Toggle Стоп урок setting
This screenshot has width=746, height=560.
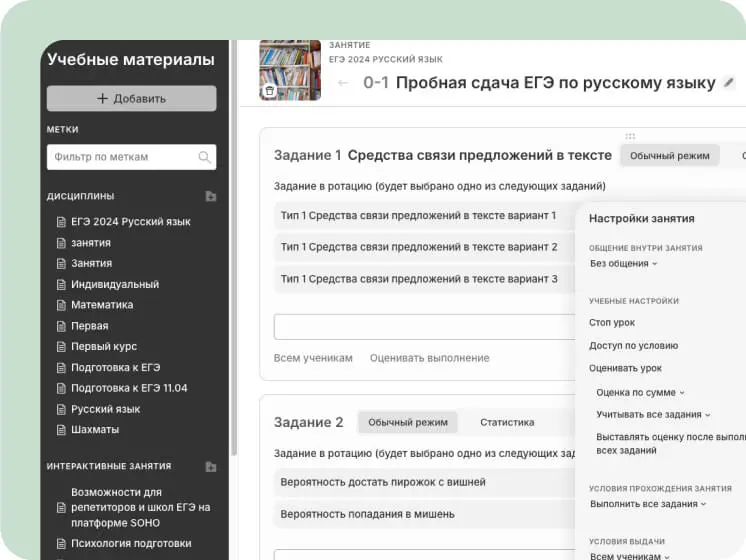coord(612,323)
